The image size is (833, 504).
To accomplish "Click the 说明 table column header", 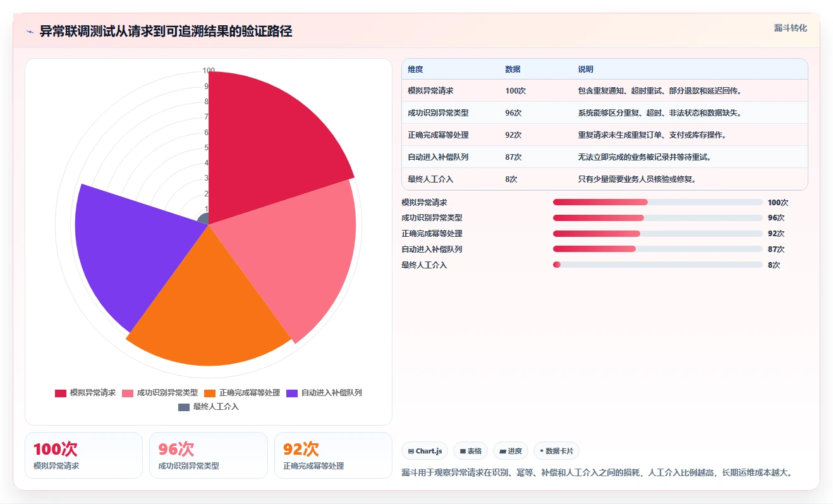I will (x=585, y=69).
